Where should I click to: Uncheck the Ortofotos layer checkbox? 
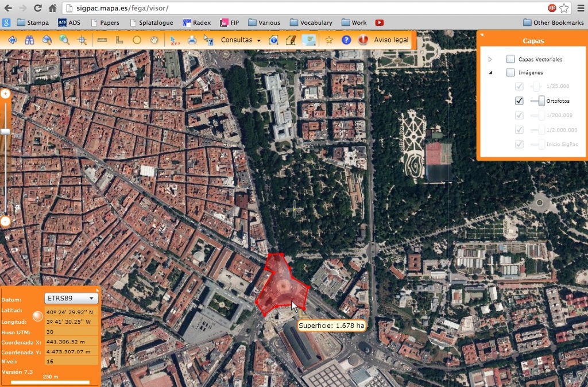(519, 101)
